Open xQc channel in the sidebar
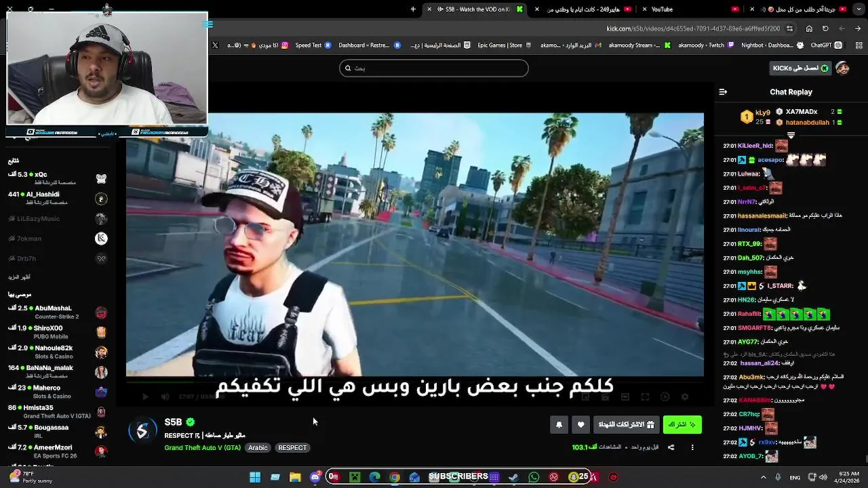Image resolution: width=868 pixels, height=488 pixels. click(x=58, y=178)
